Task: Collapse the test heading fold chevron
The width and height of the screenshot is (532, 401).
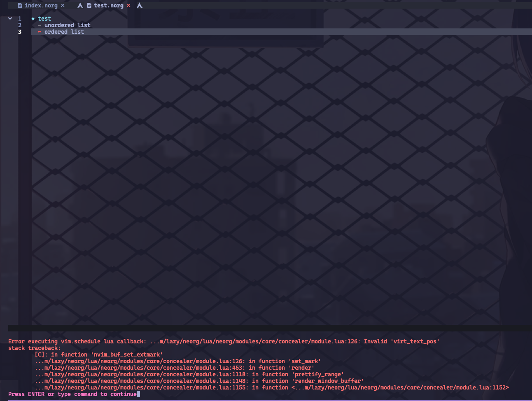Action: tap(9, 18)
